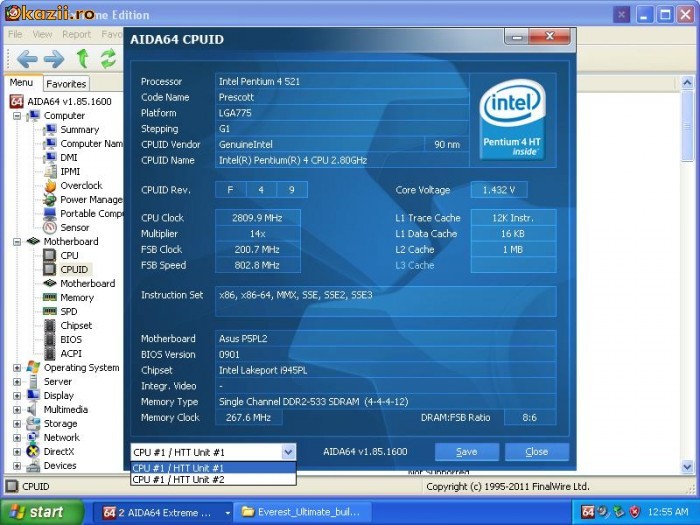Open Everest_Ultimate_buil... folder taskbar button

click(x=304, y=512)
